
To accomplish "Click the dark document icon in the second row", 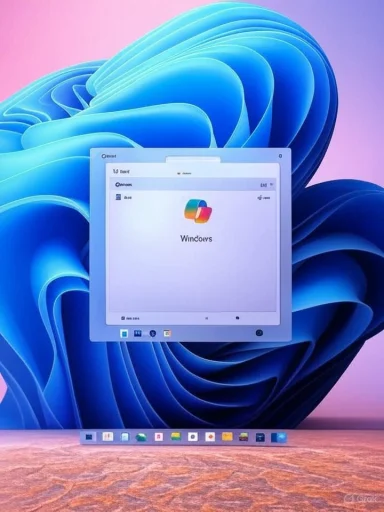I will tap(118, 197).
